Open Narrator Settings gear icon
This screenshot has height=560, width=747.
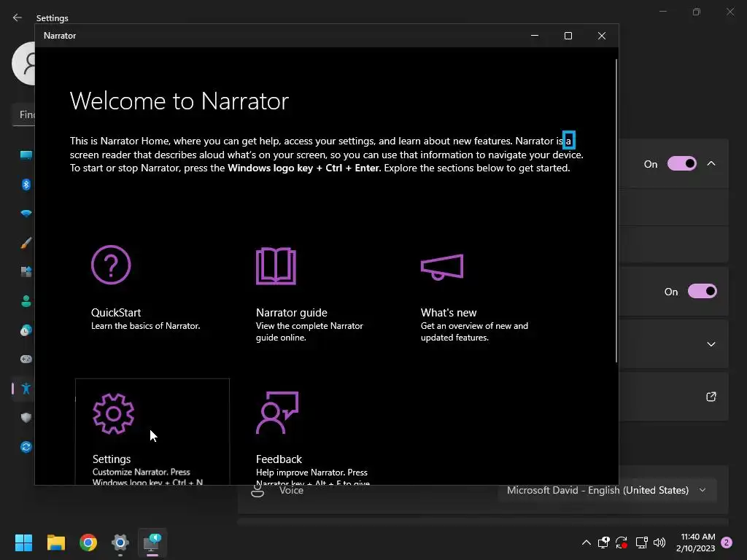(x=113, y=413)
